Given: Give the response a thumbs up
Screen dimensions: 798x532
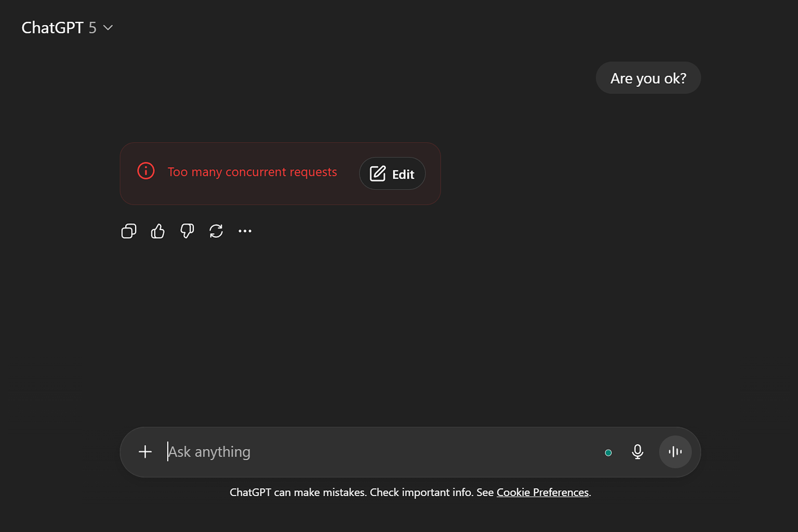Looking at the screenshot, I should pos(158,231).
